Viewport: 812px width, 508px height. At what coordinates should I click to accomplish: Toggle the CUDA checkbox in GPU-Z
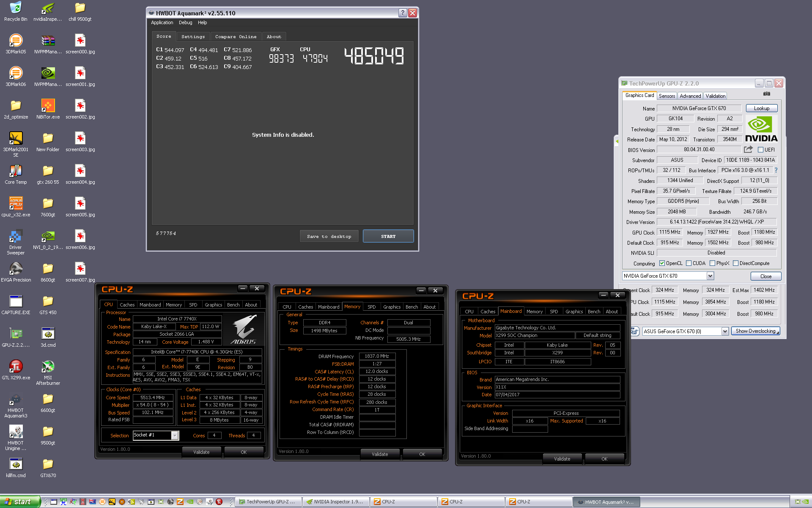click(689, 263)
